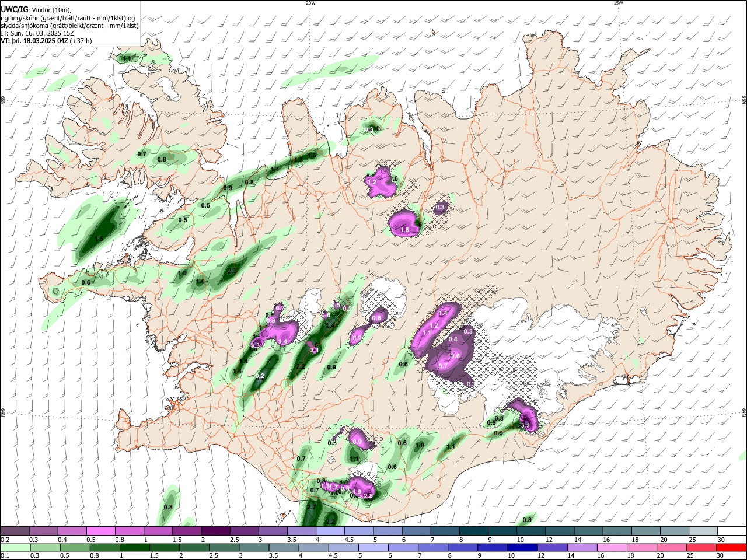
Task: Select the darkest green swatch between 1 and 1.5, lower legend
Action: tap(135, 547)
